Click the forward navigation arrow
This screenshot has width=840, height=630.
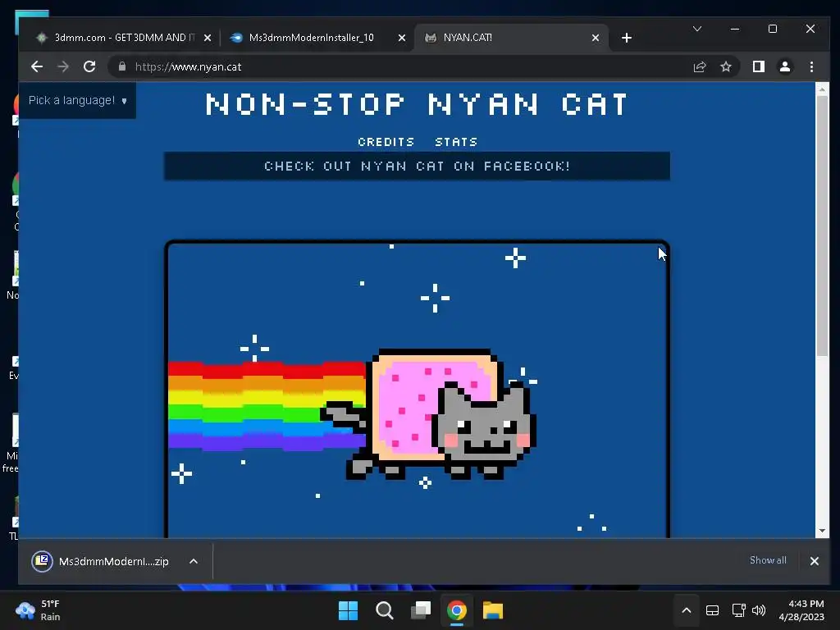(x=62, y=66)
